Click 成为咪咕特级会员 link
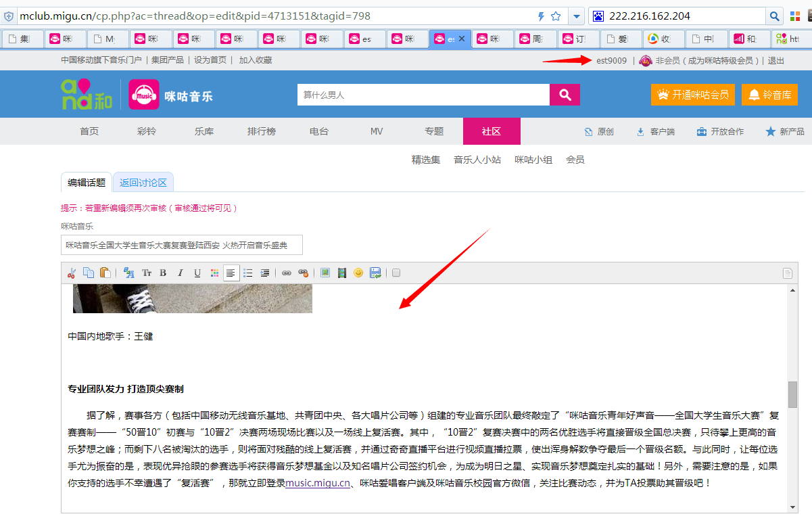The image size is (812, 531). (x=720, y=61)
